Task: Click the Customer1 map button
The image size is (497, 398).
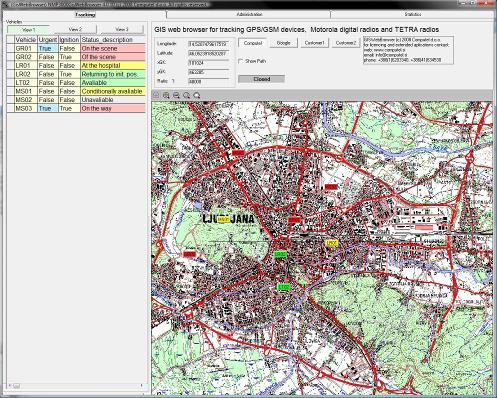Action: tap(314, 43)
